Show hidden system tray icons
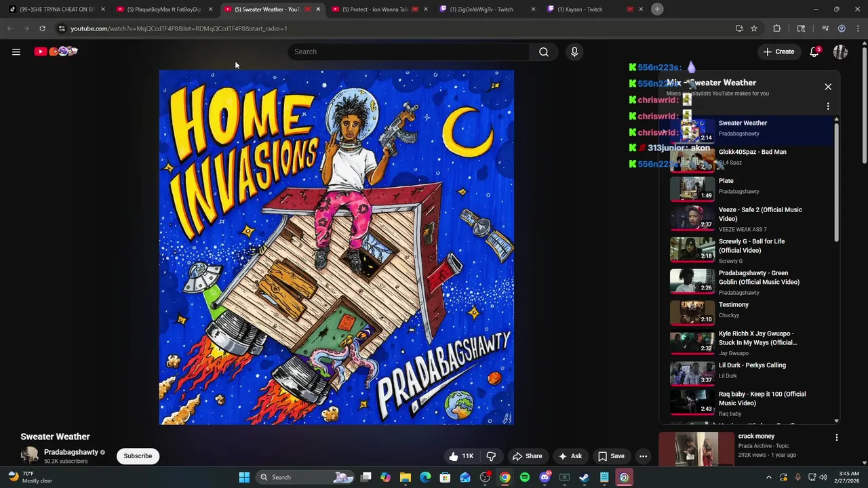868x488 pixels. 768,477
